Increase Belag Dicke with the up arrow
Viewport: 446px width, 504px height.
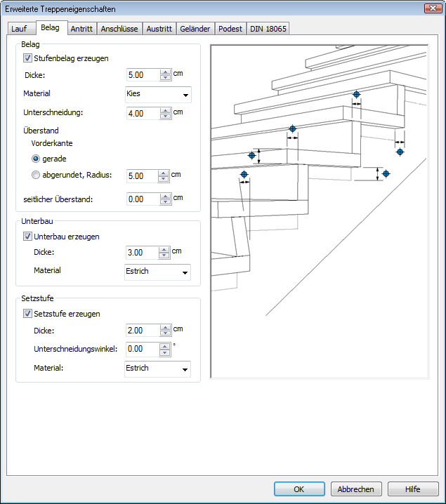pos(166,72)
